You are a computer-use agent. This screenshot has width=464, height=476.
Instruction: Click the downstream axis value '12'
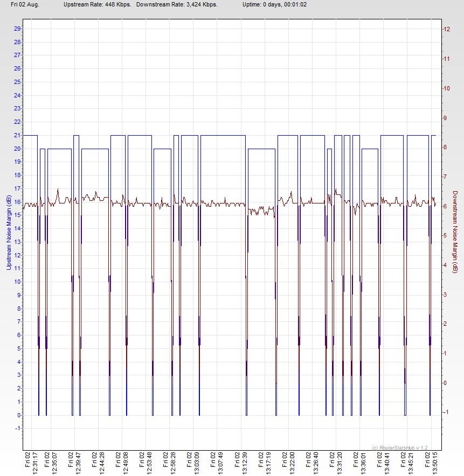pyautogui.click(x=447, y=29)
